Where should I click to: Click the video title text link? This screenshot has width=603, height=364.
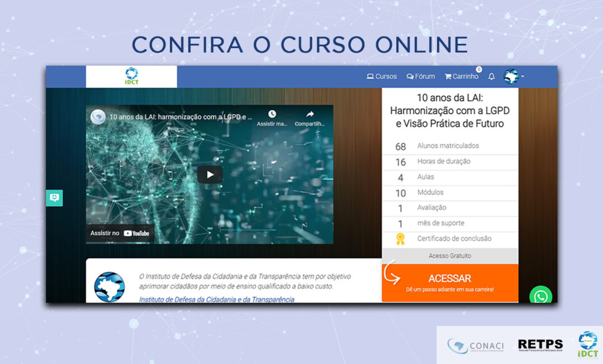point(178,118)
